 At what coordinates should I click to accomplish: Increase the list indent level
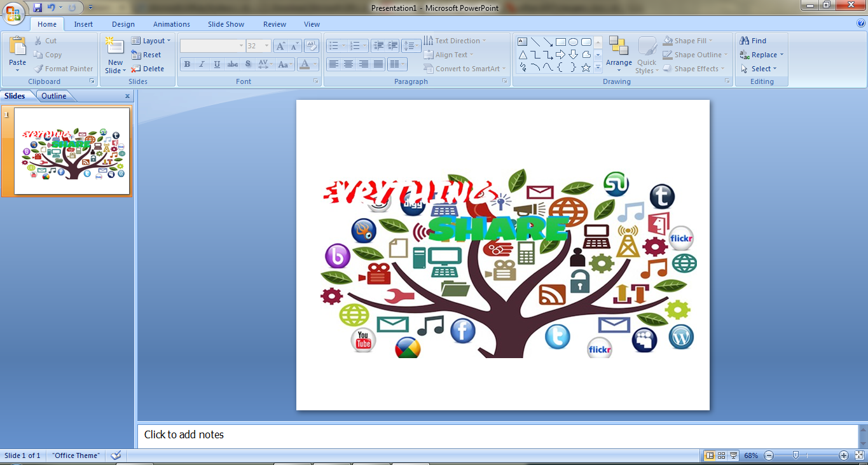pyautogui.click(x=393, y=46)
